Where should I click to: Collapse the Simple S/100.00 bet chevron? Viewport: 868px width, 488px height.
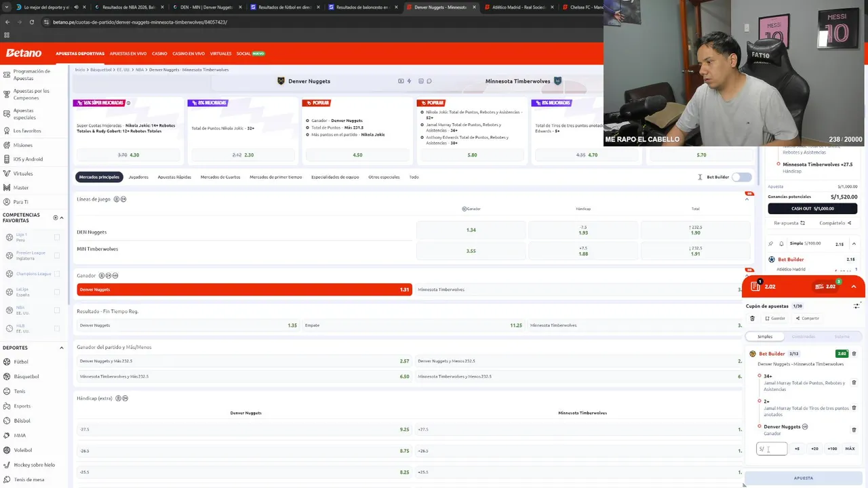pos(854,244)
